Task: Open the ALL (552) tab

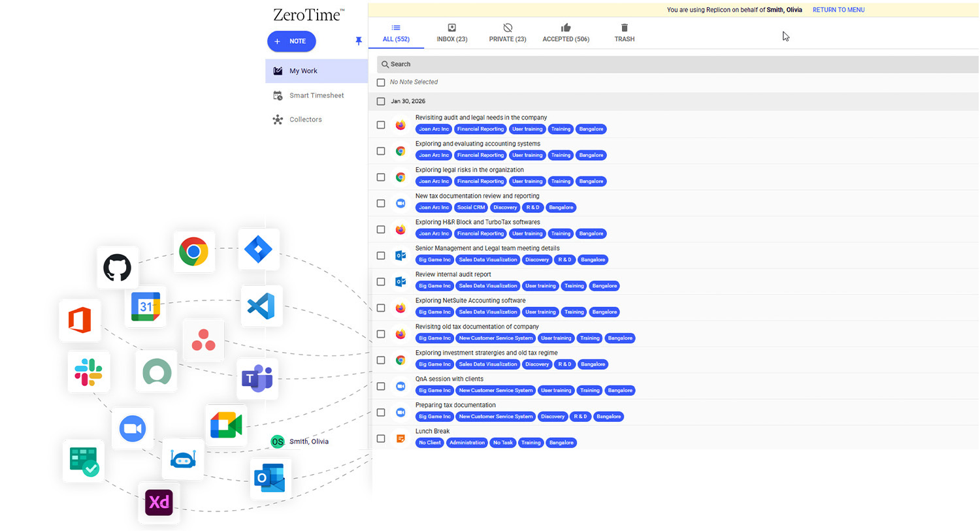Action: [x=396, y=33]
